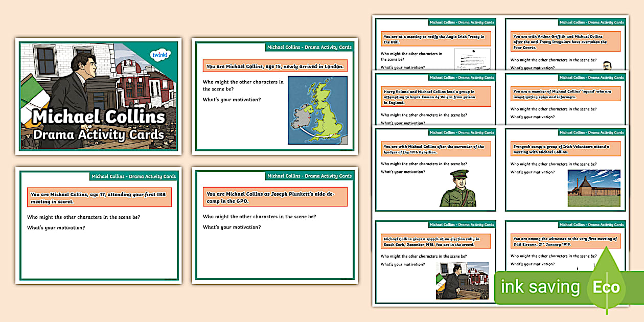Click the header label on the IRB meeting card
The height and width of the screenshot is (322, 644).
click(x=133, y=176)
